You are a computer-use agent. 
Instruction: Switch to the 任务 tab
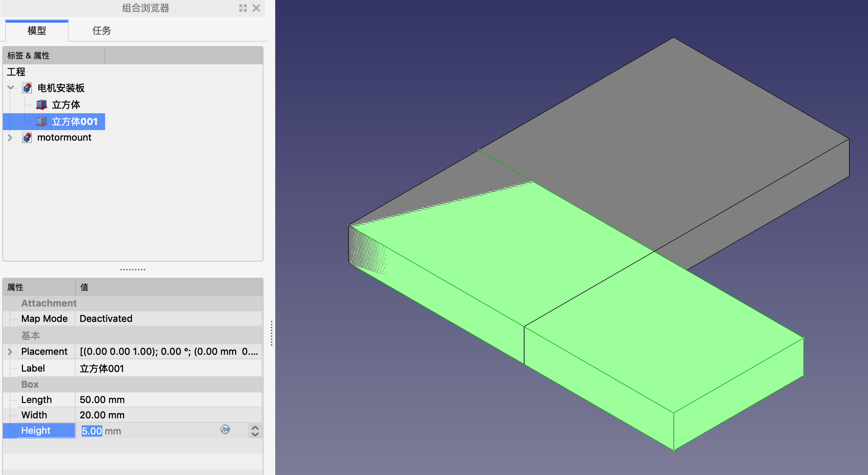point(101,31)
